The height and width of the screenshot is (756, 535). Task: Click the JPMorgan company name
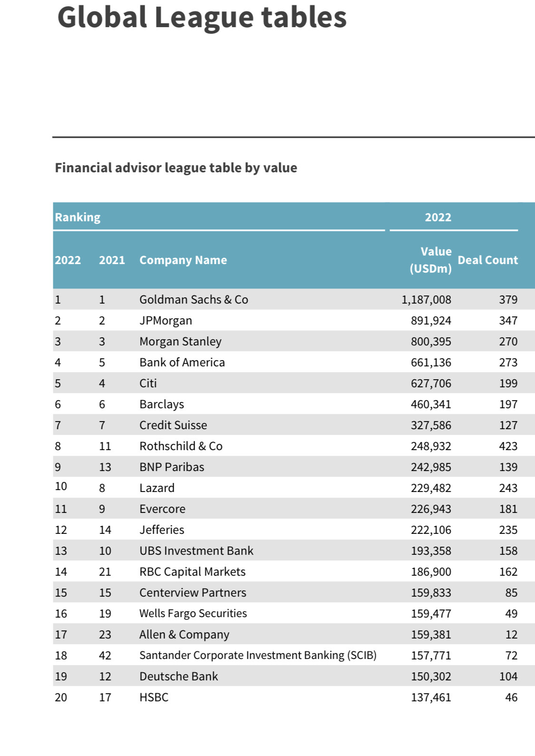[x=165, y=321]
